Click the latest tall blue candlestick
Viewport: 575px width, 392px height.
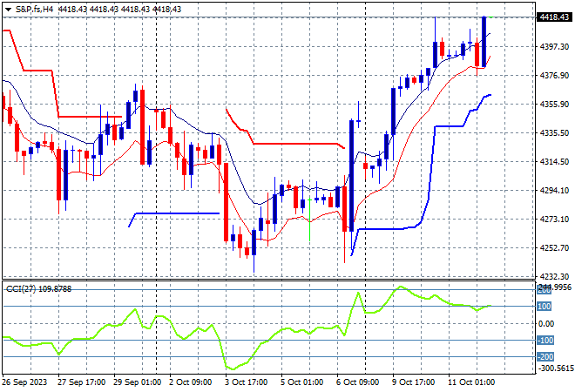(x=484, y=42)
